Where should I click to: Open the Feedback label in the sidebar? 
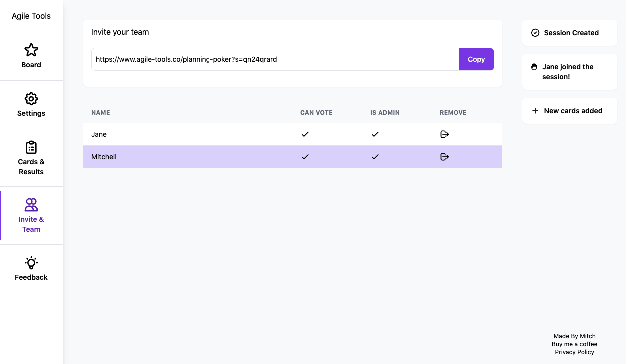(31, 277)
